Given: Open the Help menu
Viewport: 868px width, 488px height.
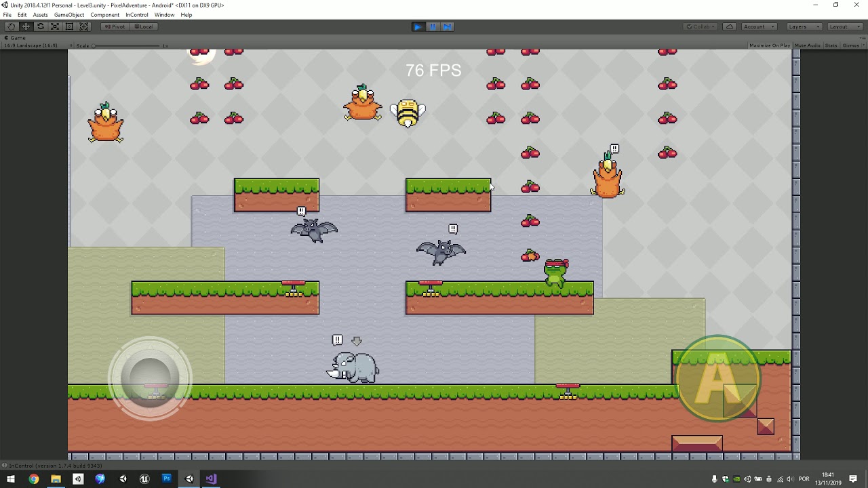Looking at the screenshot, I should [x=186, y=15].
